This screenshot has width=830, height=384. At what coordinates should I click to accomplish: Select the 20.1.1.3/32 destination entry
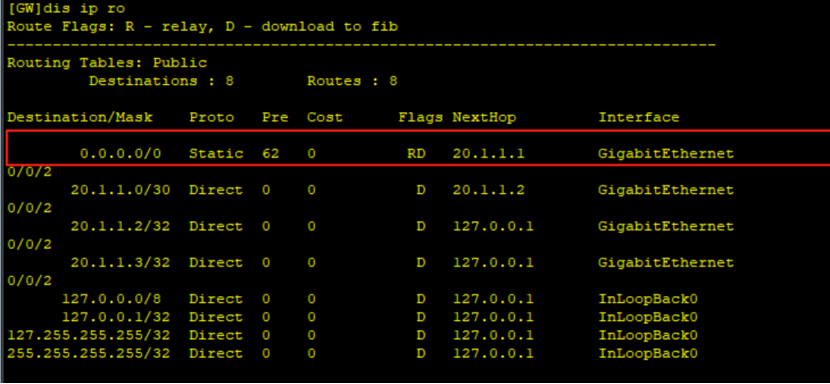point(121,263)
